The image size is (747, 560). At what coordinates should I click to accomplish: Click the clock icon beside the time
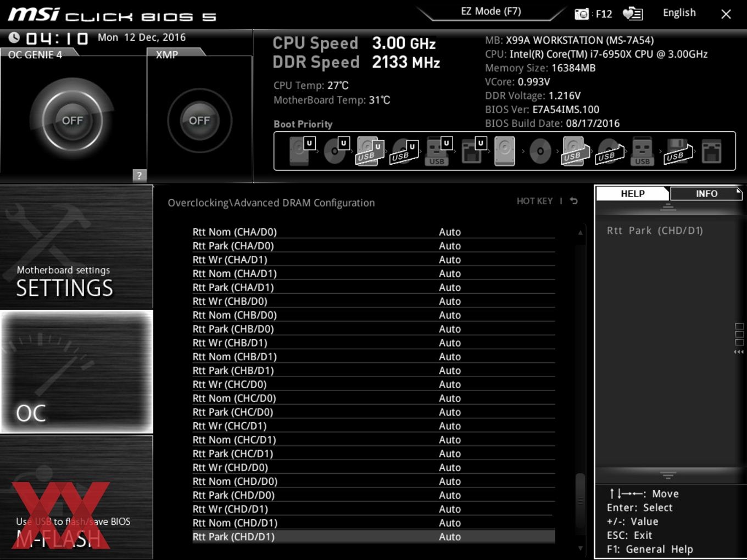tap(14, 37)
